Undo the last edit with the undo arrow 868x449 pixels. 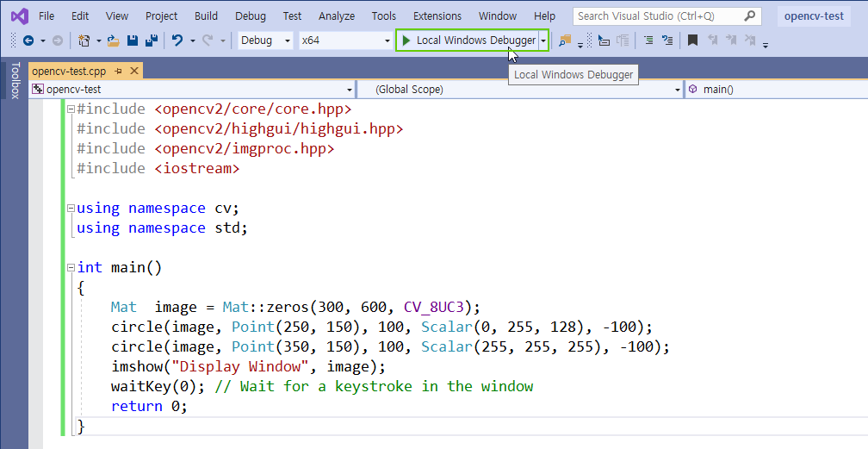pyautogui.click(x=177, y=41)
